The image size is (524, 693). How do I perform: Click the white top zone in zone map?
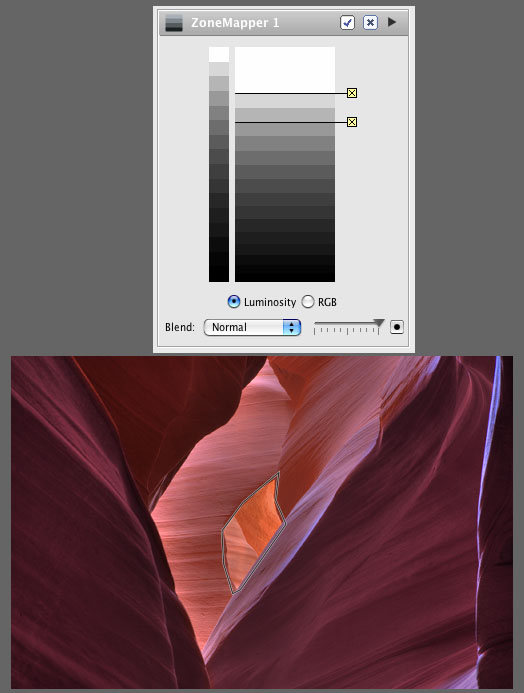pos(285,70)
